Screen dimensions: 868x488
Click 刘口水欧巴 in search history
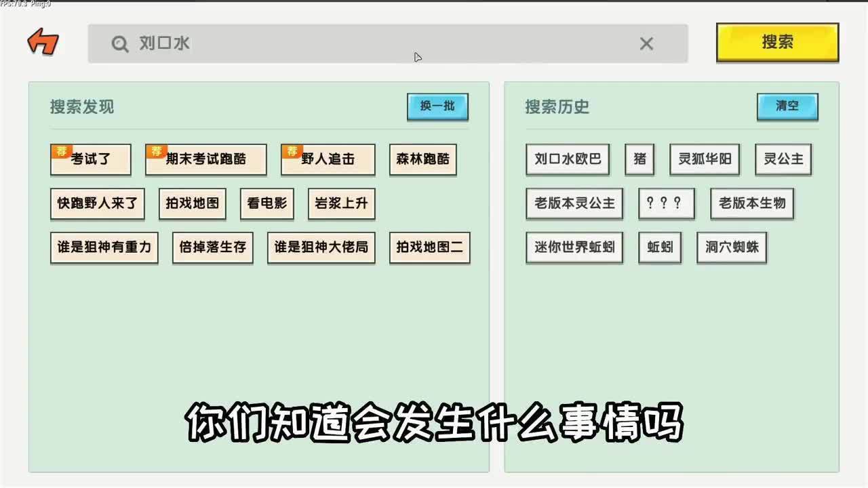568,159
